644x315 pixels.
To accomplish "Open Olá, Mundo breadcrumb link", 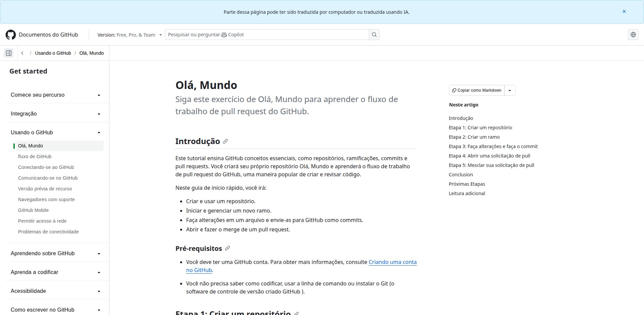I will pyautogui.click(x=92, y=53).
